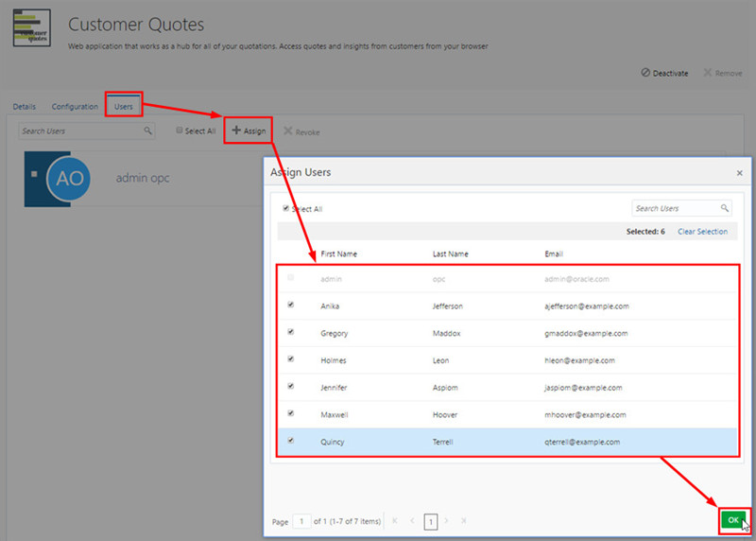The image size is (756, 541).
Task: Click the disabled admin row checkbox
Action: click(x=291, y=277)
